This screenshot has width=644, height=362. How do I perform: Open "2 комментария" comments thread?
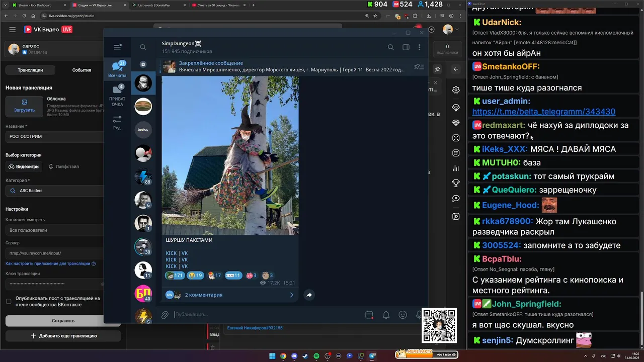click(230, 295)
